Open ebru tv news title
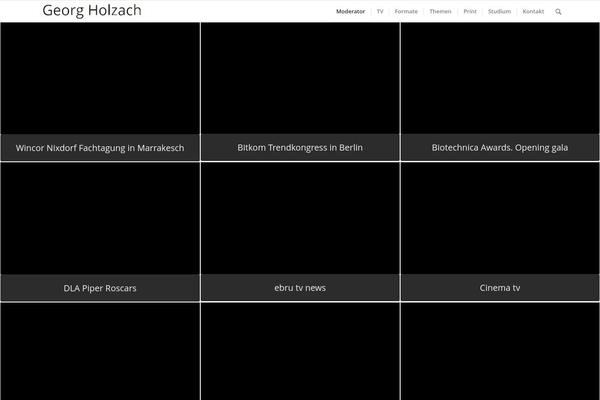The image size is (600, 400). pyautogui.click(x=300, y=288)
